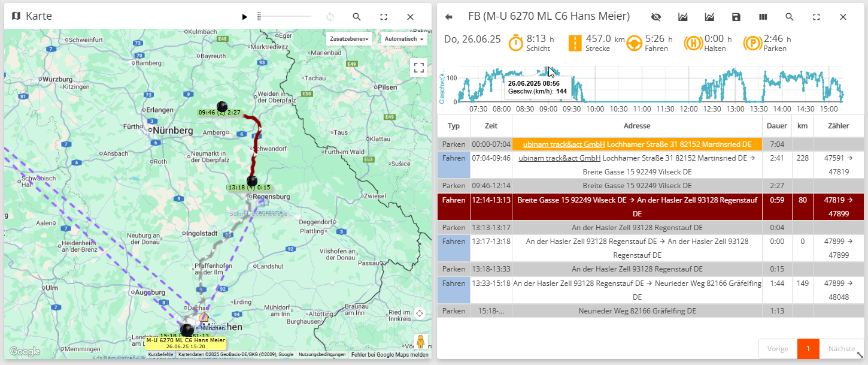
Task: Expand the Zusatzebenen dropdown
Action: point(350,39)
